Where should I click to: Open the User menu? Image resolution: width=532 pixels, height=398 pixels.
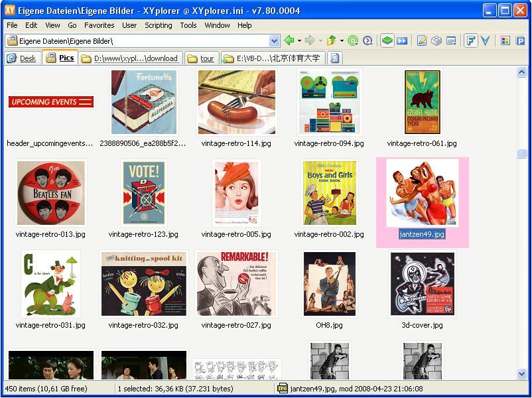click(x=129, y=25)
